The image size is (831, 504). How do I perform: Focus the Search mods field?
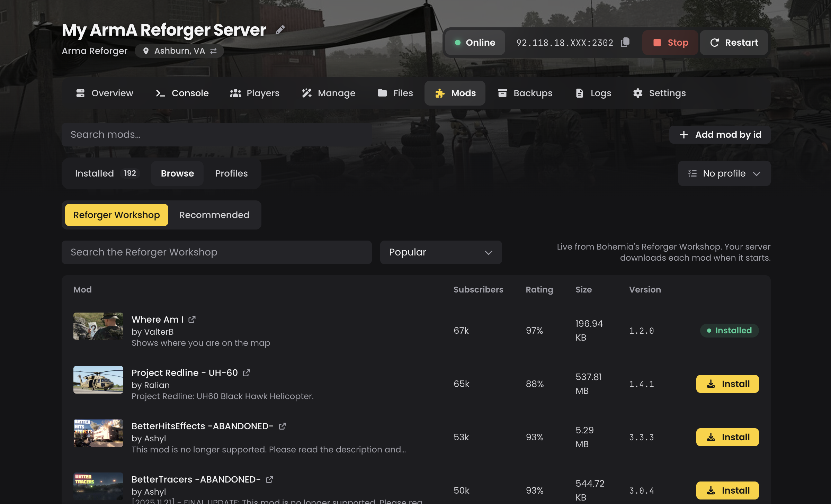[217, 135]
